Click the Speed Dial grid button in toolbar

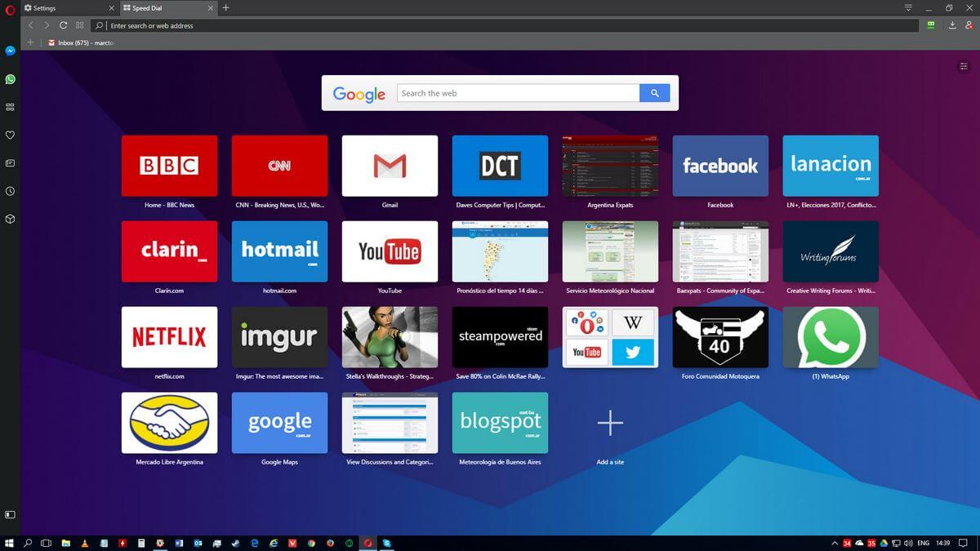[x=79, y=25]
